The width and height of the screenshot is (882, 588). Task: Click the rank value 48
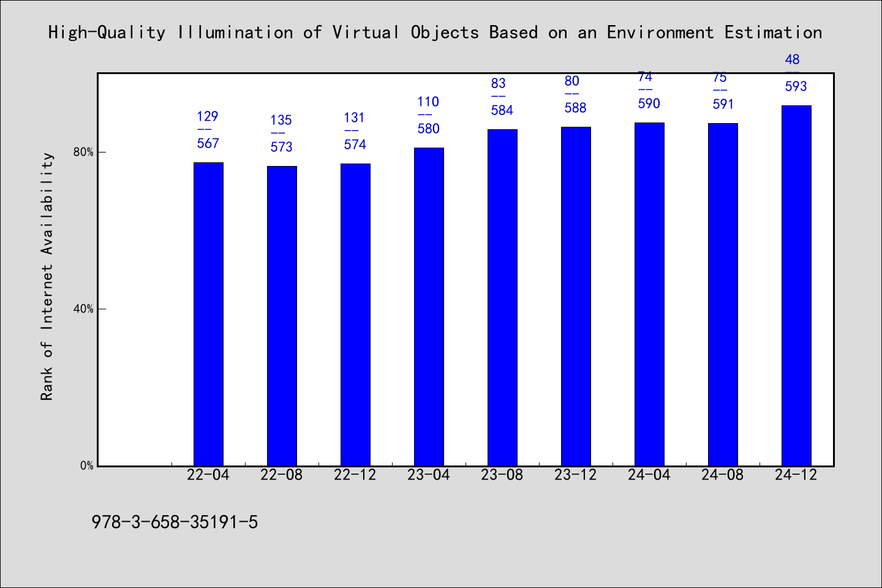[793, 59]
